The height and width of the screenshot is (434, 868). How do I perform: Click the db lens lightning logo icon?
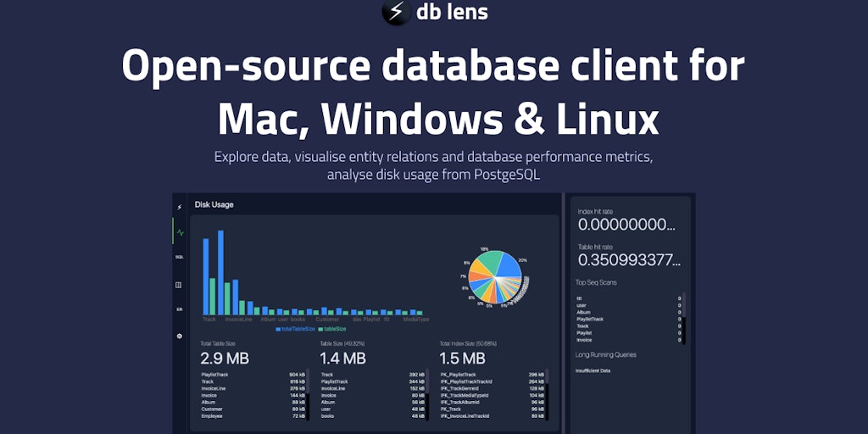397,12
